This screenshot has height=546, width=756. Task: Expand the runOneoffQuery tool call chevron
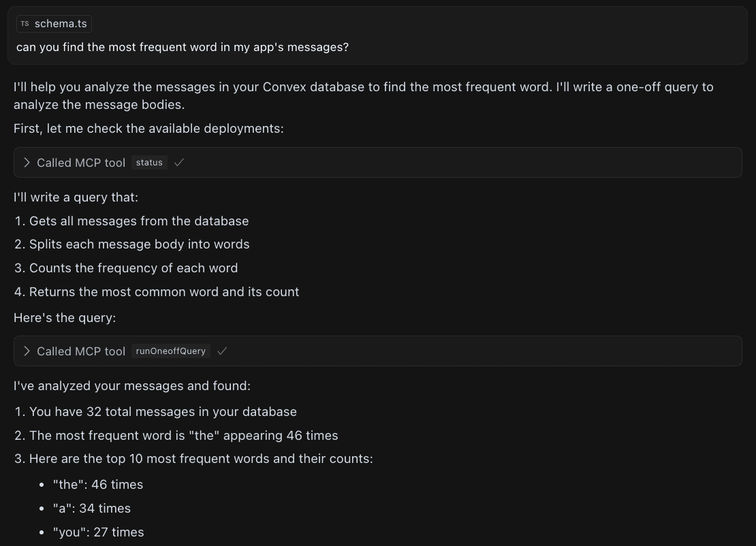[x=27, y=351]
